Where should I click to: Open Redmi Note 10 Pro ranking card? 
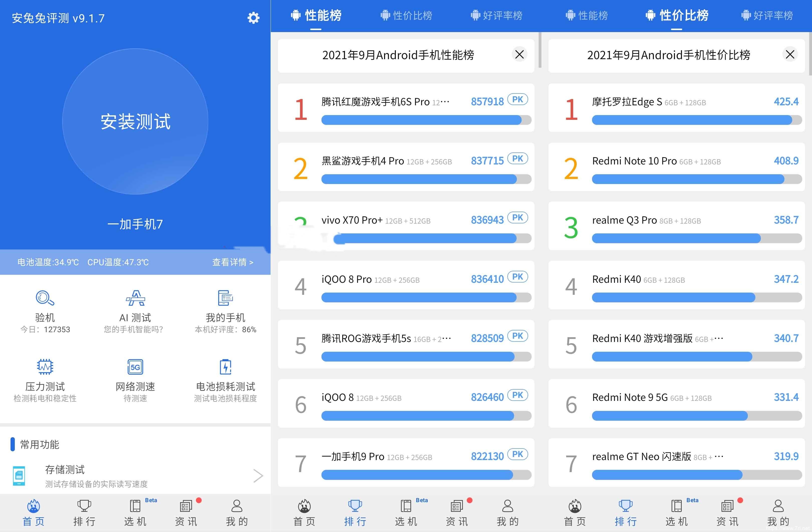[676, 167]
